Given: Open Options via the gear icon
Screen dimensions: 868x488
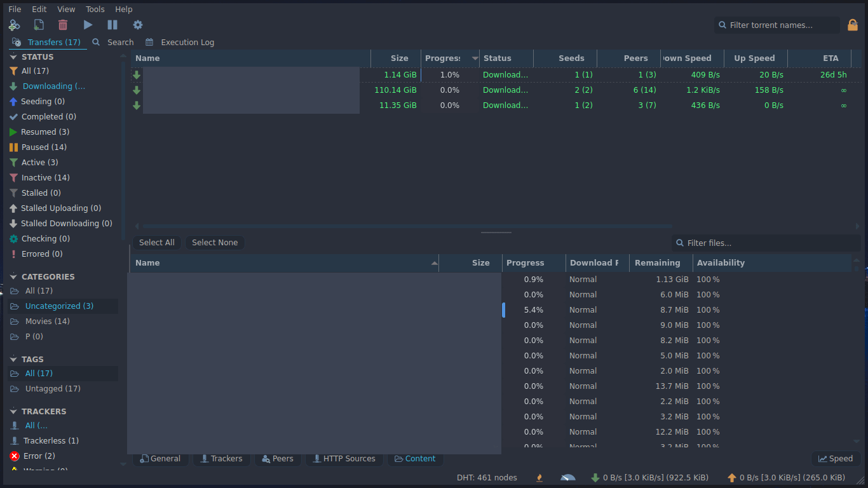Looking at the screenshot, I should 138,25.
